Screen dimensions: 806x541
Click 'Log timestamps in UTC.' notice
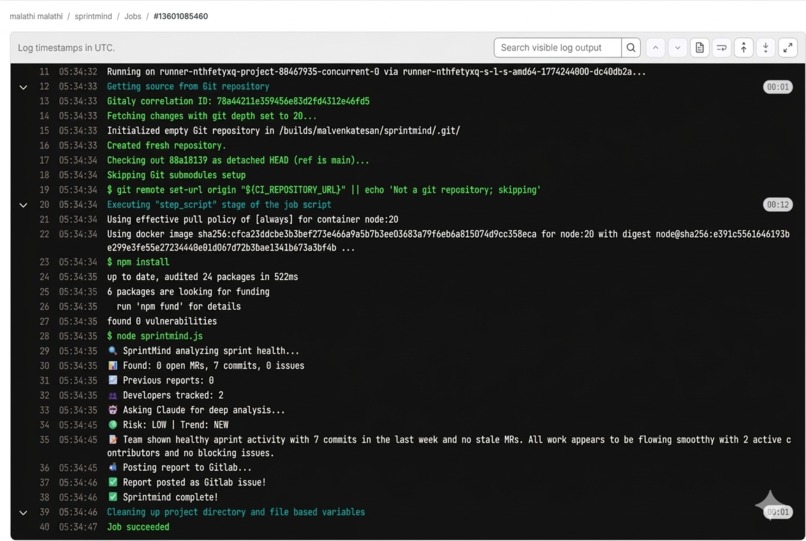click(x=66, y=48)
